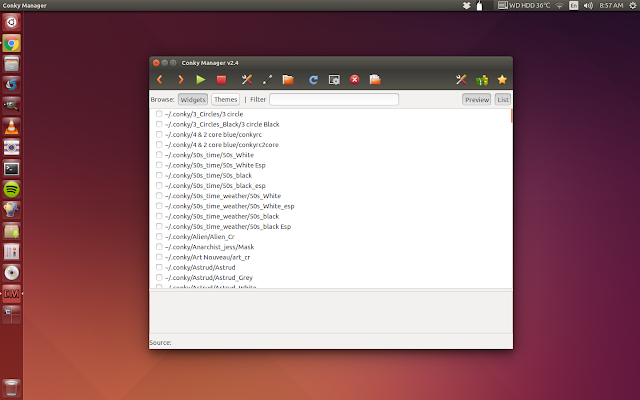Select Anarchist_jess/Mask row text

(209, 247)
